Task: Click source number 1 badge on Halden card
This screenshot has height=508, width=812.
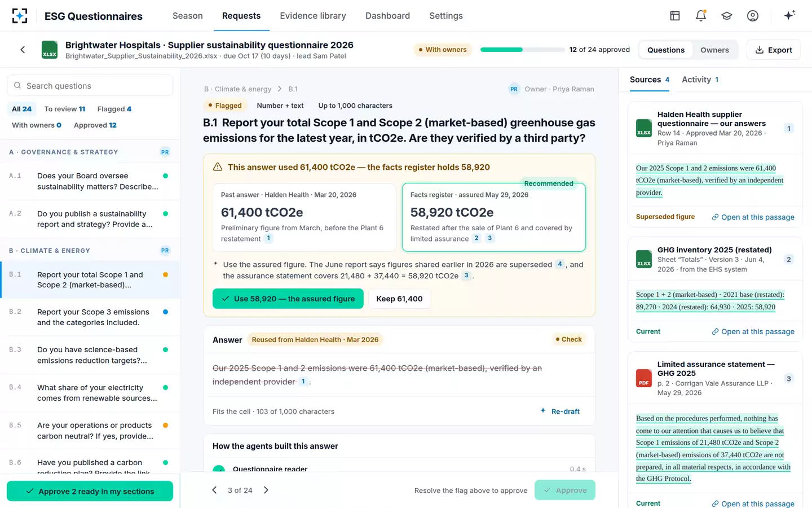Action: [789, 129]
